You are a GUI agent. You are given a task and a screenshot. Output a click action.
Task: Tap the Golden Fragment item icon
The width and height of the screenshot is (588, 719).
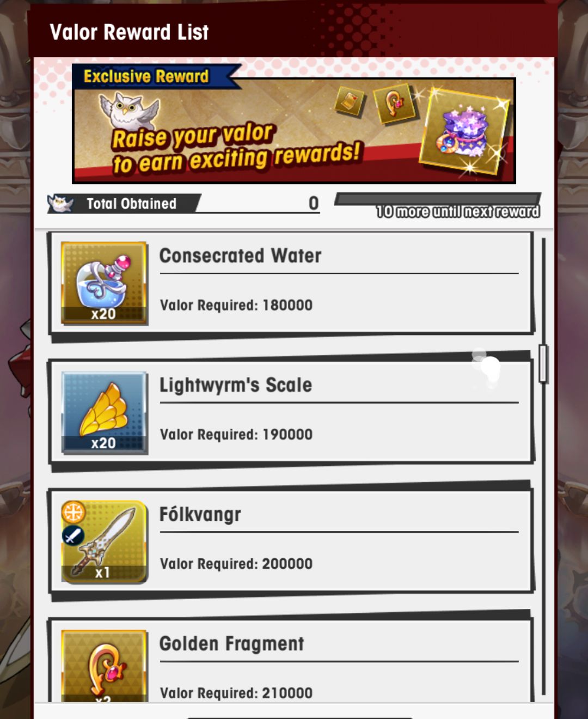103,665
